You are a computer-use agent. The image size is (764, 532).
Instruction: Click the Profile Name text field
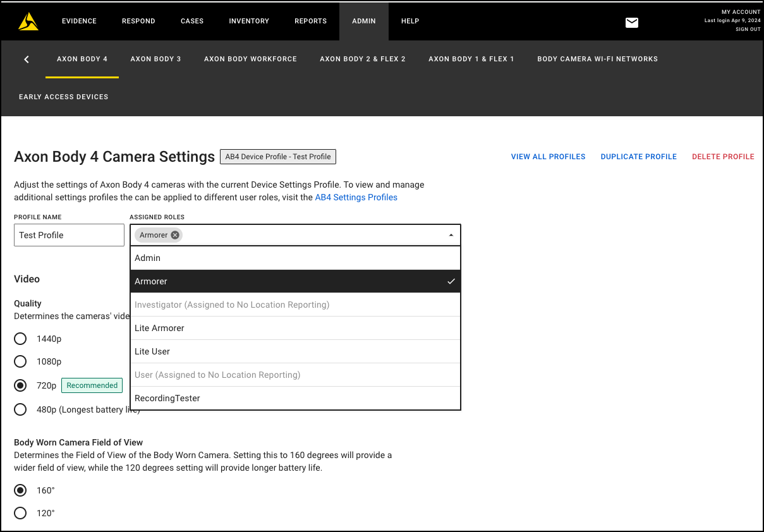69,235
